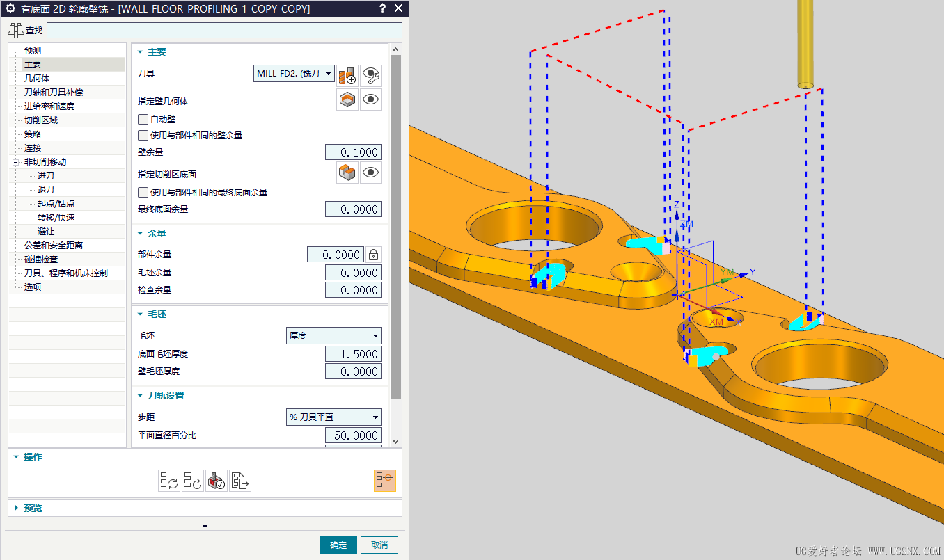Click the 取消 button
This screenshot has width=944, height=560.
(x=379, y=545)
